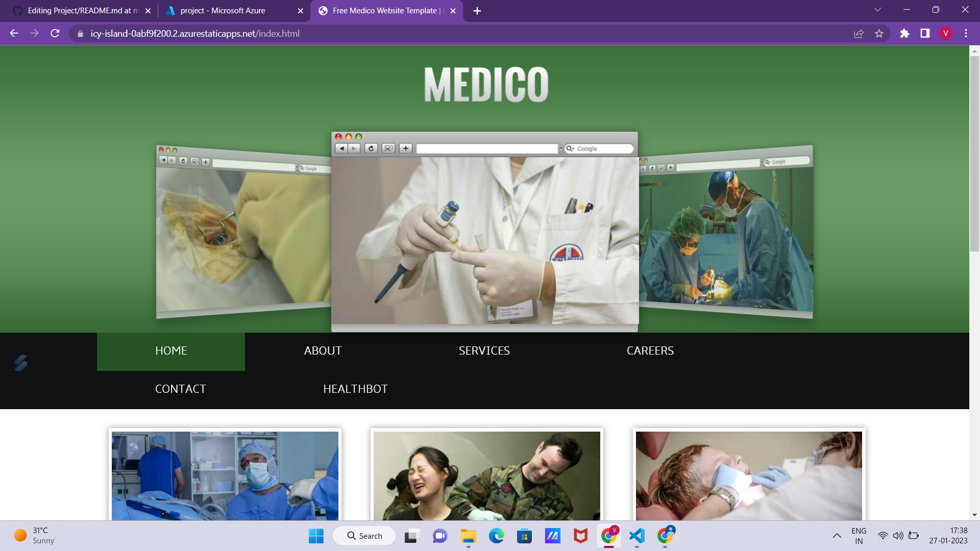Screen dimensions: 980x551
Task: Expand the tab search dropdown chevron
Action: (877, 10)
